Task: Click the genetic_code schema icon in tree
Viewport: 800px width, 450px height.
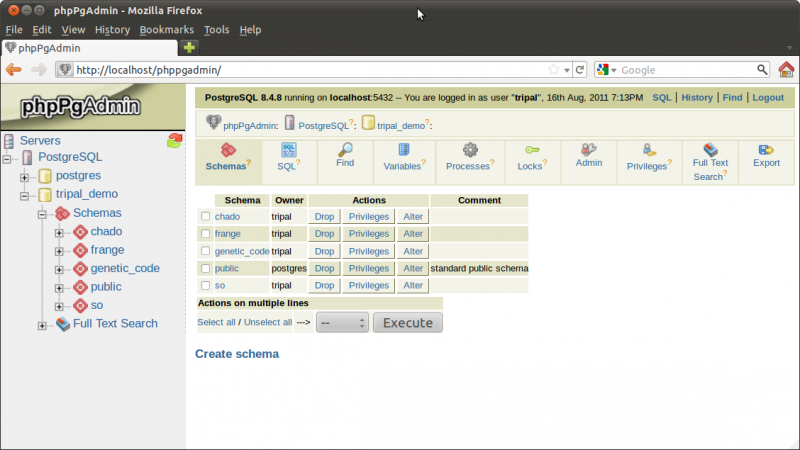Action: click(x=80, y=269)
